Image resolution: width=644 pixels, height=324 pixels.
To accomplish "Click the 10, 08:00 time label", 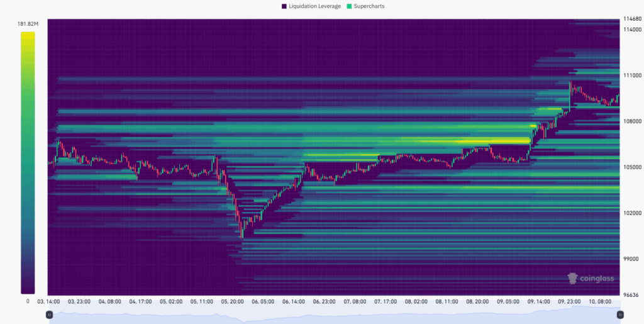I will coord(600,301).
